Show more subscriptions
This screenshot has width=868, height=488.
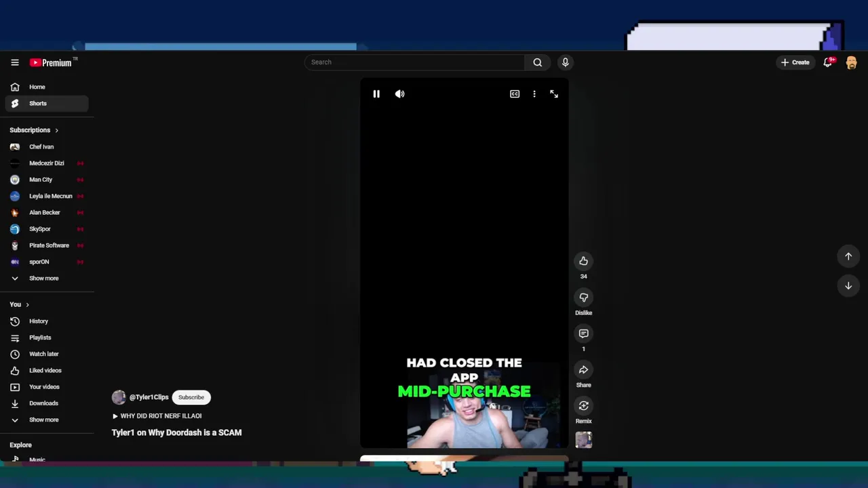[x=47, y=278]
